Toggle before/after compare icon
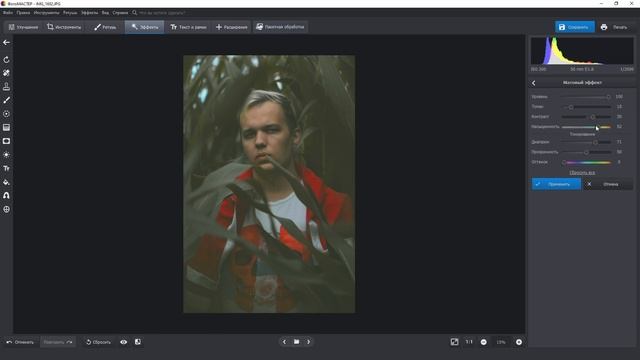The height and width of the screenshot is (360, 640). tap(138, 342)
